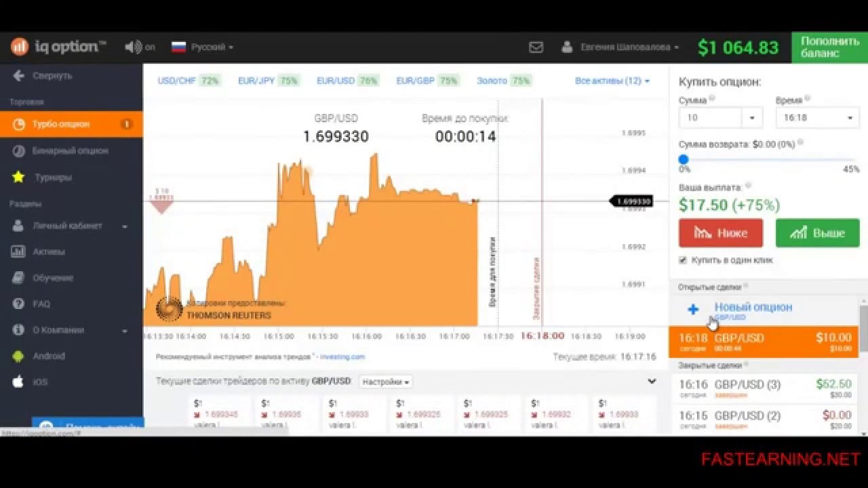Select Бинарный опцион in sidebar
This screenshot has height=488, width=868.
click(x=71, y=150)
